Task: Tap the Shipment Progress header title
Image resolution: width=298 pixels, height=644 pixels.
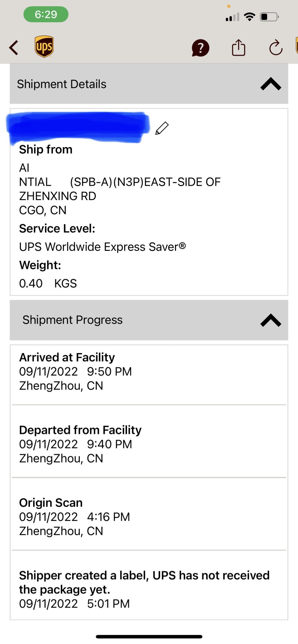Action: 72,320
